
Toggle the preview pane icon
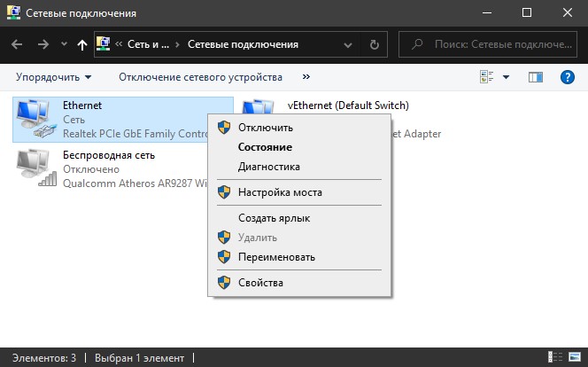(x=536, y=77)
